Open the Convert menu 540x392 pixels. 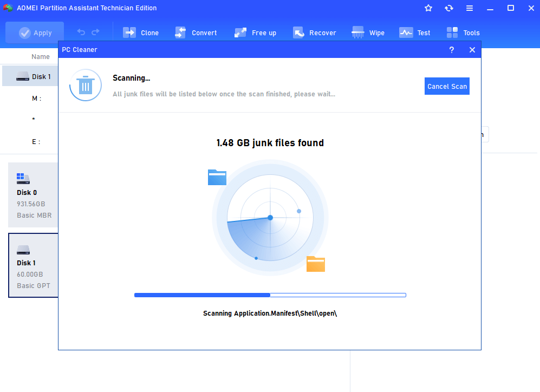196,32
